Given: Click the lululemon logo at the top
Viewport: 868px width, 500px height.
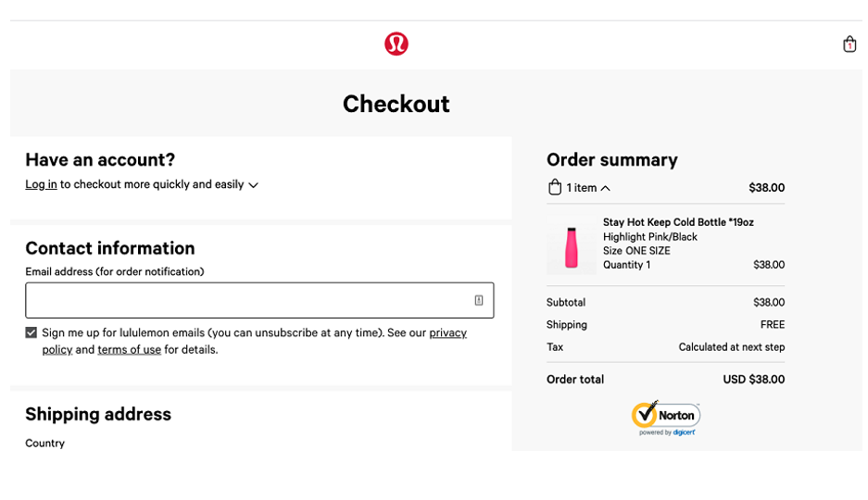Looking at the screenshot, I should 396,44.
